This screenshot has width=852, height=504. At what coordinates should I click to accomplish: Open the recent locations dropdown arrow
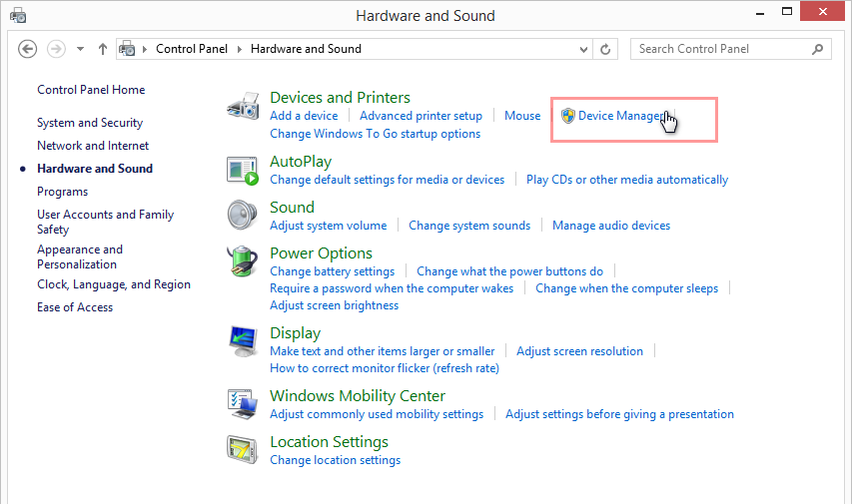pyautogui.click(x=80, y=49)
